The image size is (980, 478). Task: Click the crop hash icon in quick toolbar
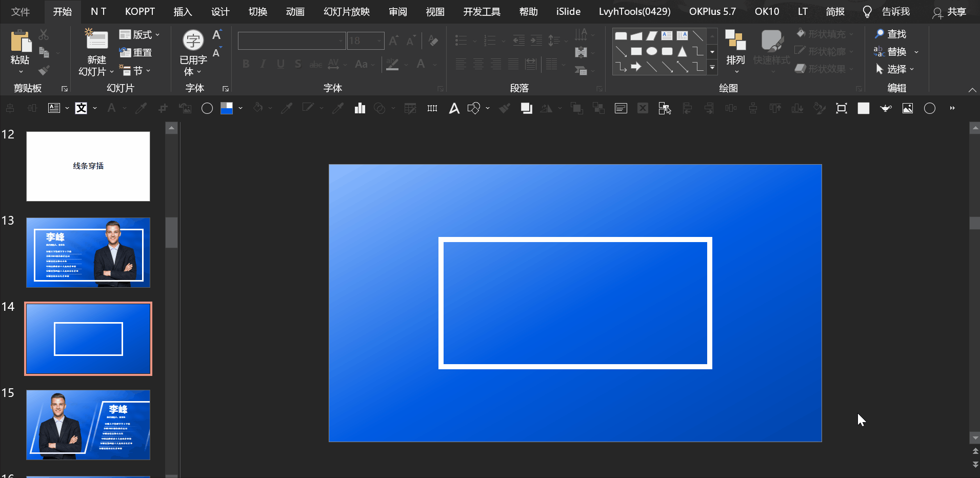pos(163,108)
